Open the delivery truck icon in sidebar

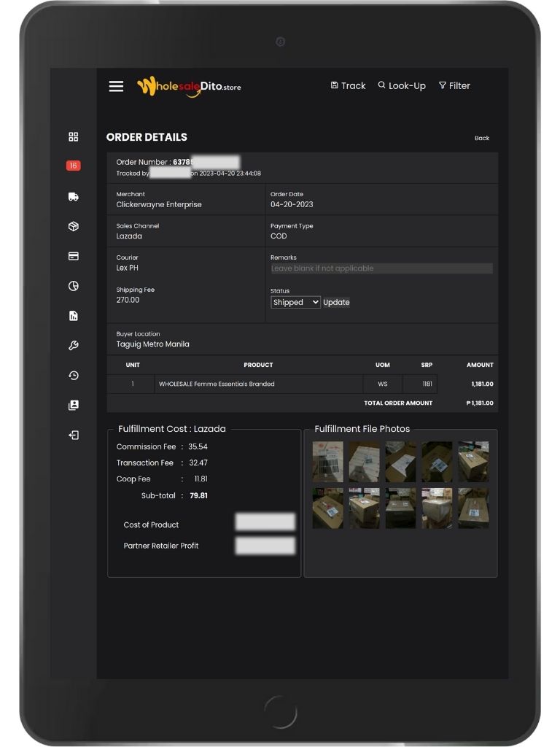click(x=74, y=197)
